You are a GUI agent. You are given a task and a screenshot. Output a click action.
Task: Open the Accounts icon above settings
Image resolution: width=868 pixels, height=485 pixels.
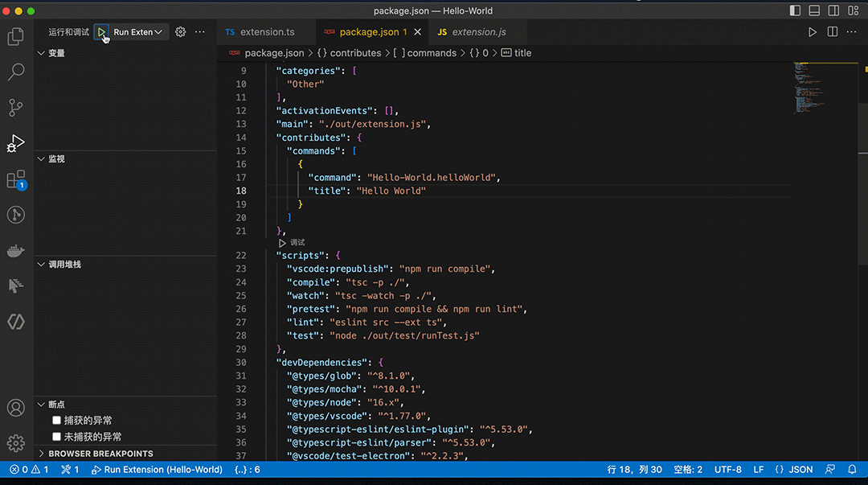click(x=16, y=408)
